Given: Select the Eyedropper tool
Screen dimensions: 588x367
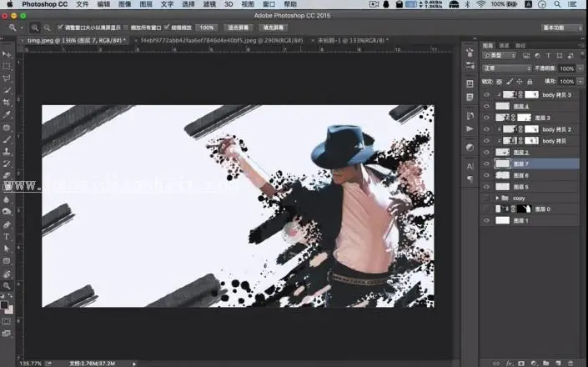Looking at the screenshot, I should 7,115.
